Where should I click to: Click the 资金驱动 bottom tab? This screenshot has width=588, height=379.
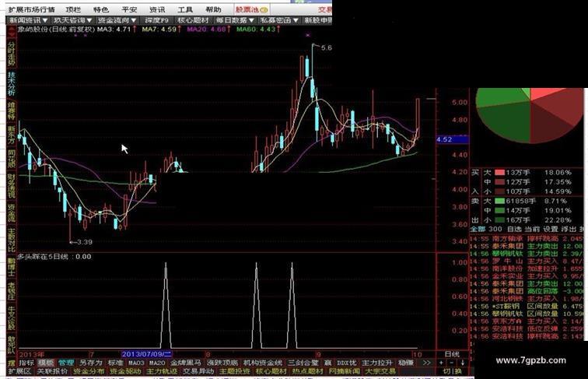[125, 371]
